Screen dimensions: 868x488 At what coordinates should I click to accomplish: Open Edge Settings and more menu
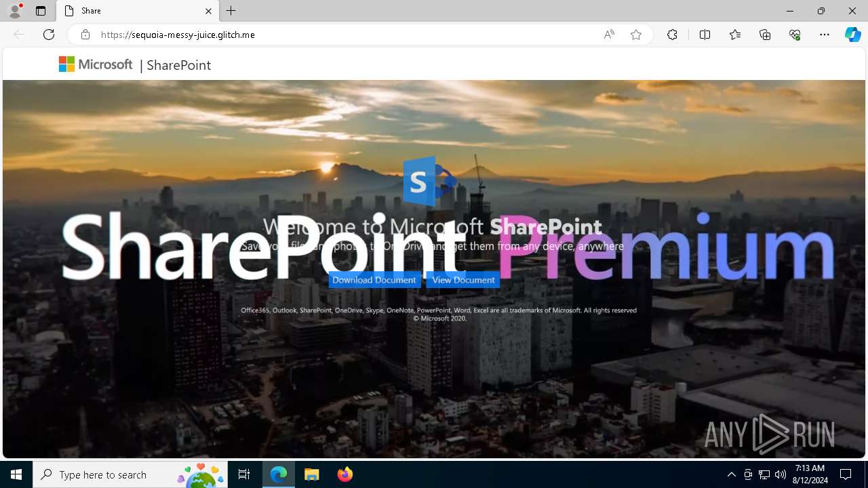click(825, 35)
